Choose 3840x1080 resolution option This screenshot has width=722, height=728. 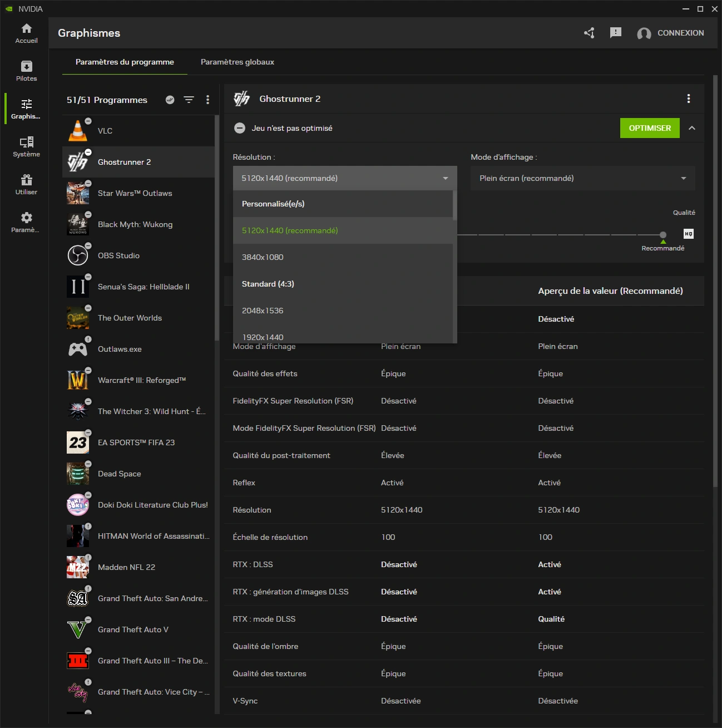343,257
